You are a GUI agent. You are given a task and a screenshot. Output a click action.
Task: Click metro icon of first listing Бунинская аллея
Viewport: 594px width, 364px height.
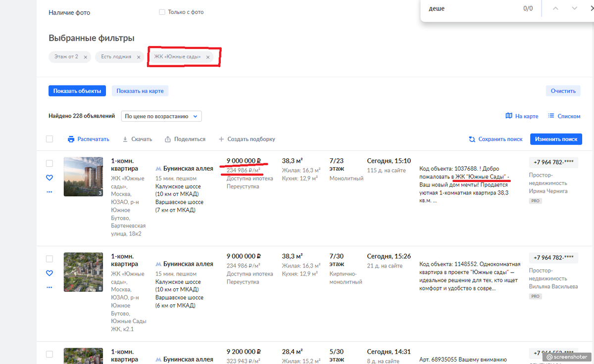coord(158,169)
